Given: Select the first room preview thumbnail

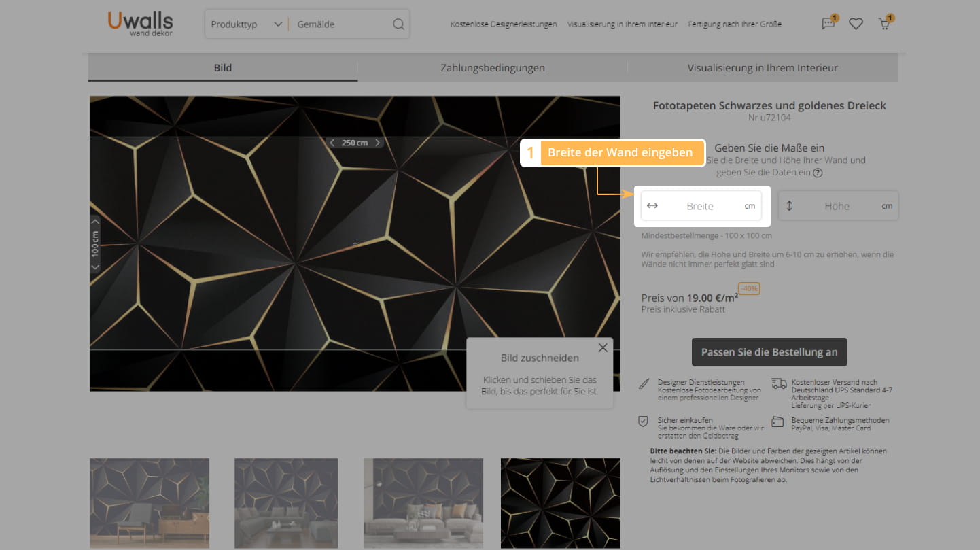Looking at the screenshot, I should [150, 503].
